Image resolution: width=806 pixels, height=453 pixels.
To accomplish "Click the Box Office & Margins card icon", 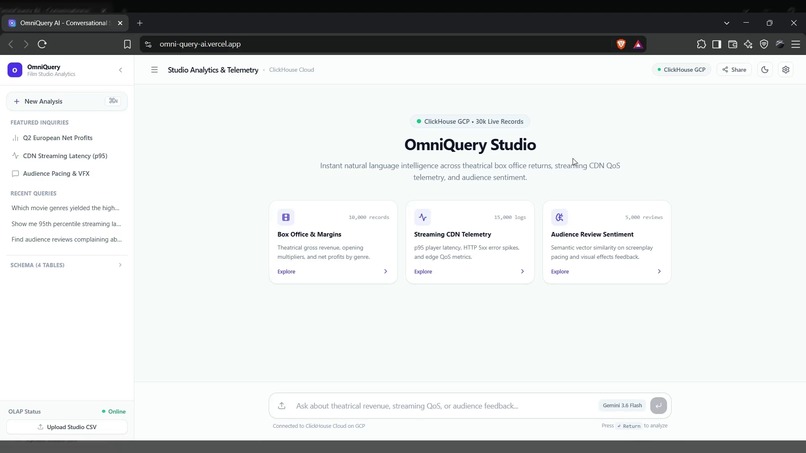I will point(286,217).
